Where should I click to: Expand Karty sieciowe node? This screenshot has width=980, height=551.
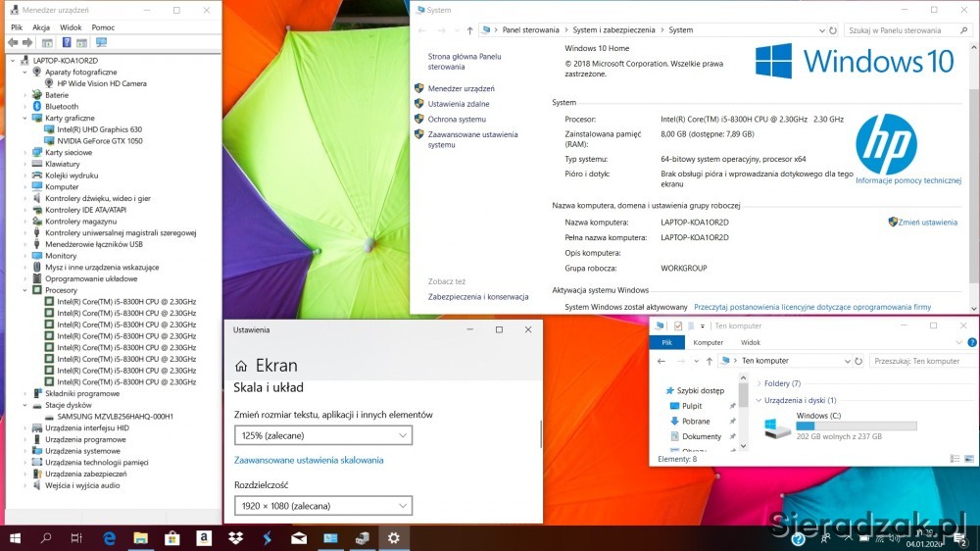point(25,153)
